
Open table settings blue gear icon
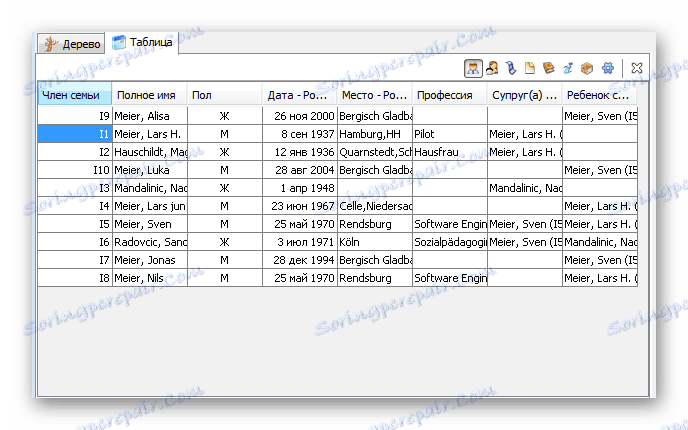[608, 68]
